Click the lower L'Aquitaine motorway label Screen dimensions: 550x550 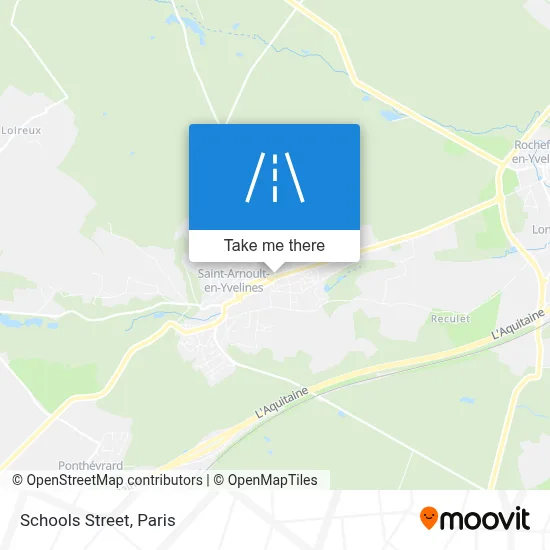point(282,402)
